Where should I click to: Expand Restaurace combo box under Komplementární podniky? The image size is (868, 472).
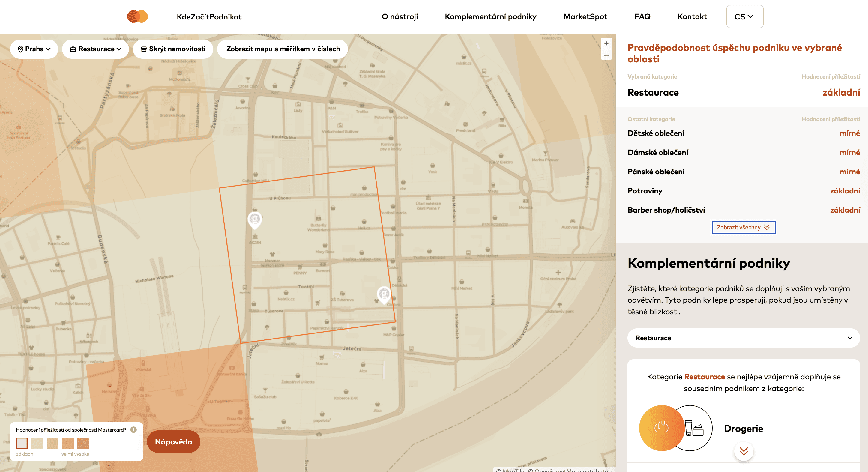(743, 338)
